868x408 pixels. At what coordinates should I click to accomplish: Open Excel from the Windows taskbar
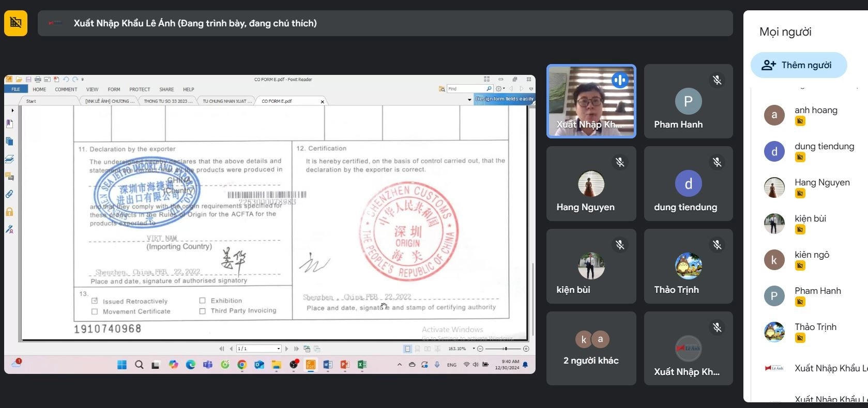coord(362,365)
